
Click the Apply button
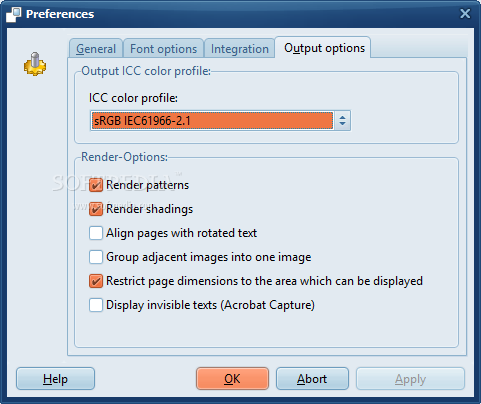click(x=410, y=379)
